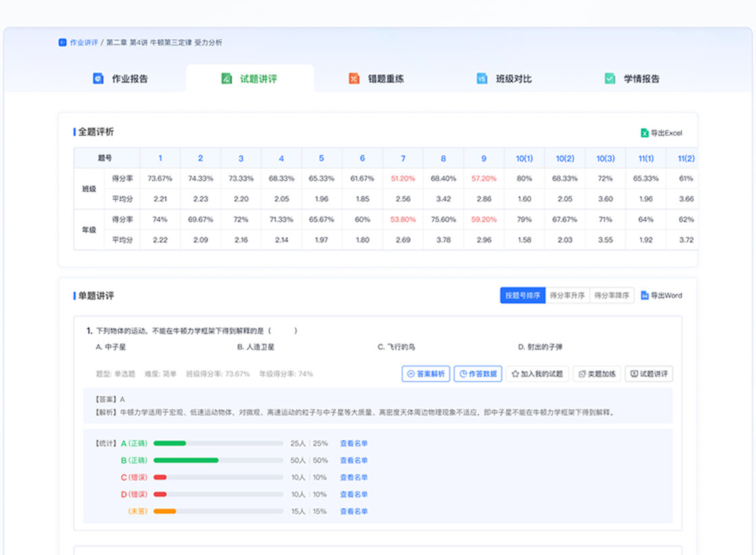
Task: Click the 学情报告 green check icon
Action: tap(610, 78)
